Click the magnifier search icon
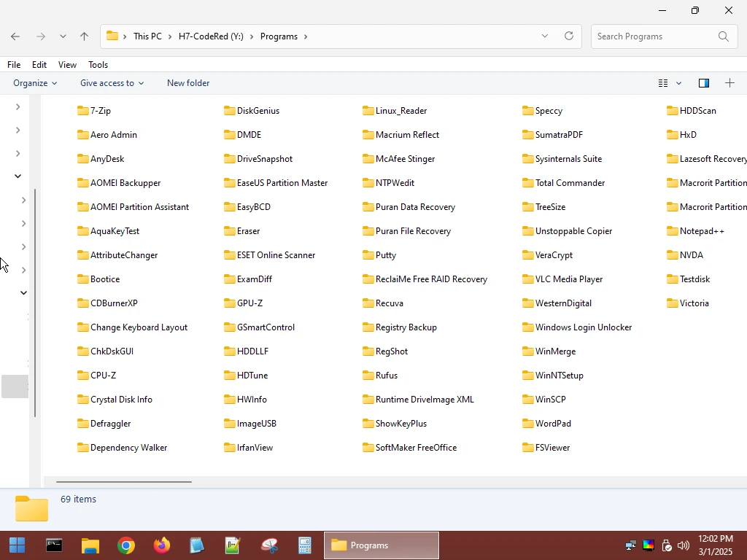Screen dimensions: 747x560 pos(723,36)
